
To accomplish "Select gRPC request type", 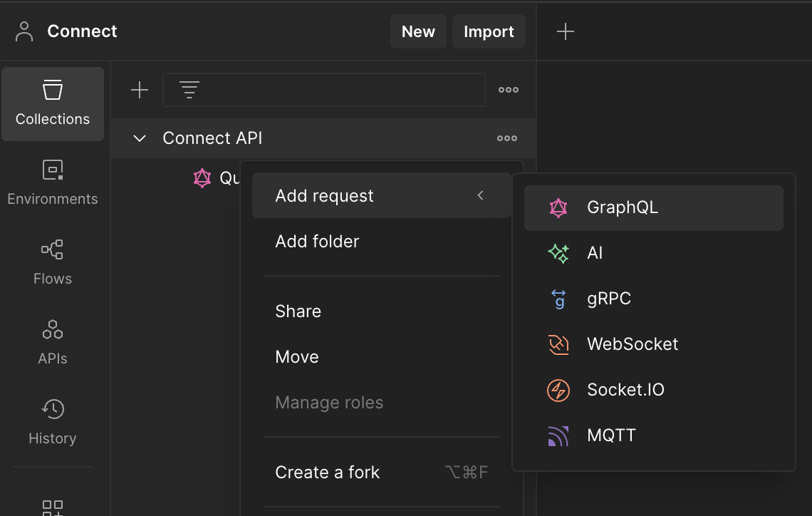I will pyautogui.click(x=654, y=299).
